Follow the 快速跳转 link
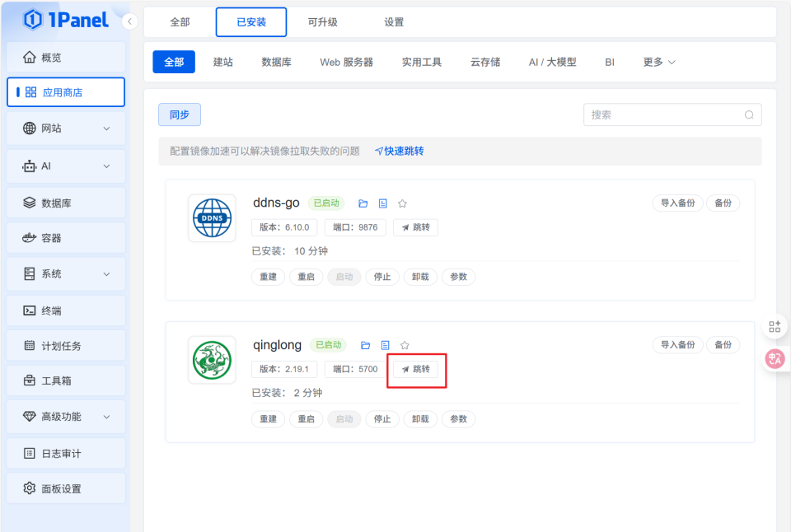Image resolution: width=791 pixels, height=532 pixels. click(400, 151)
